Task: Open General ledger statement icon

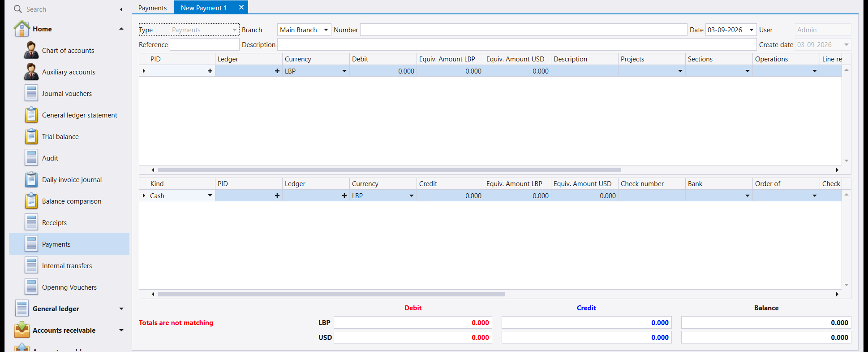Action: (31, 115)
